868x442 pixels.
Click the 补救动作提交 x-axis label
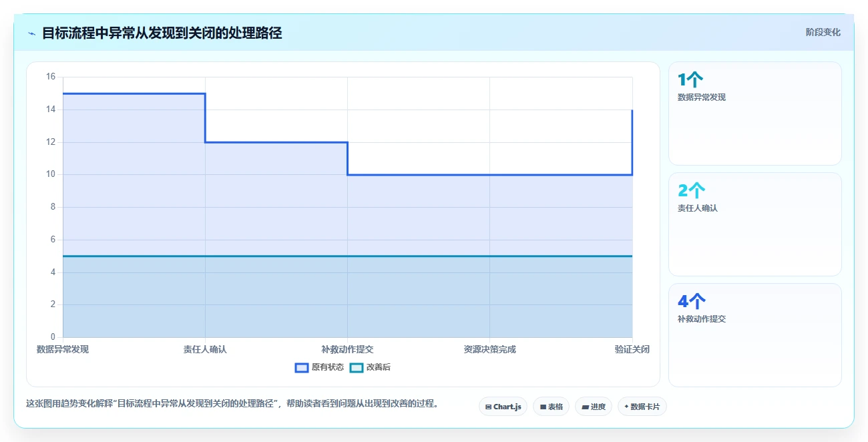[x=347, y=349]
